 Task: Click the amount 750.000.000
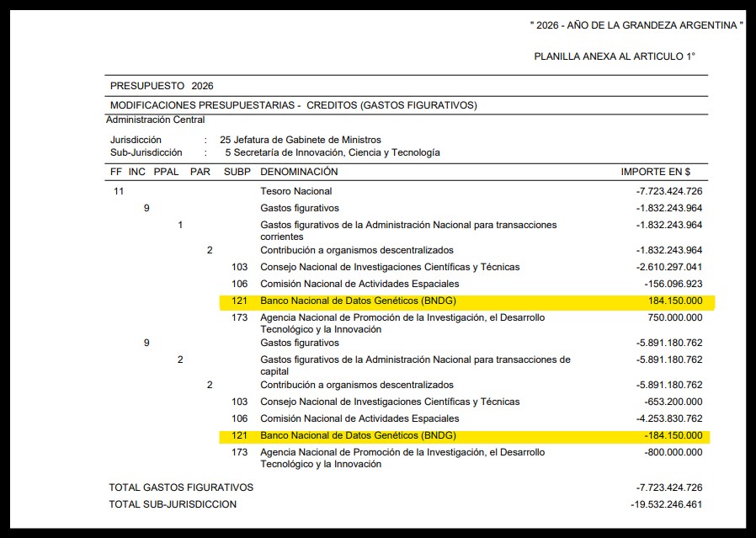675,317
